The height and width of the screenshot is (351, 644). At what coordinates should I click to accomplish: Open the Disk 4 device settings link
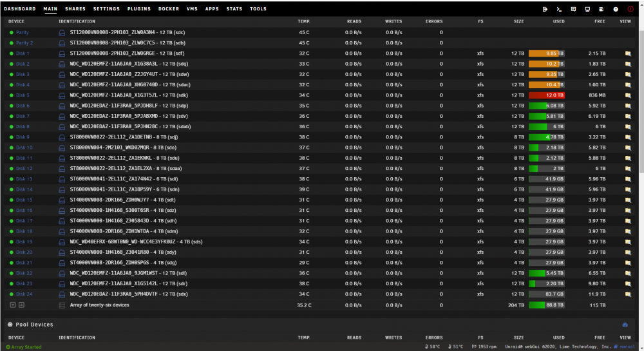(23, 85)
